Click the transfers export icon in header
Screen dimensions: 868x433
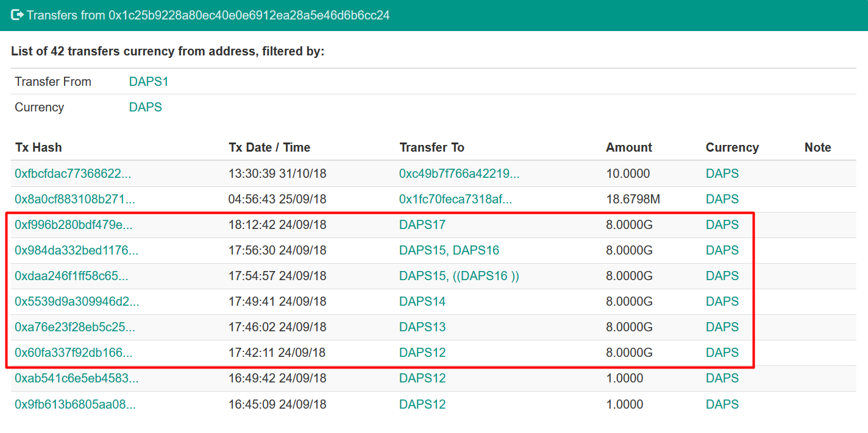click(x=18, y=15)
